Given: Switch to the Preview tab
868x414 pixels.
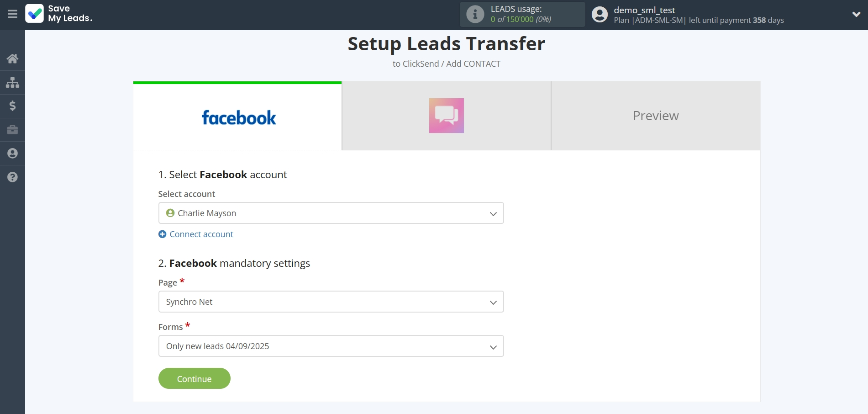Looking at the screenshot, I should [655, 116].
